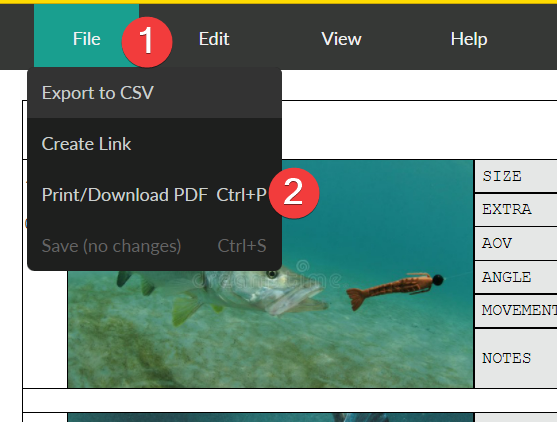Open the File menu

[x=86, y=39]
